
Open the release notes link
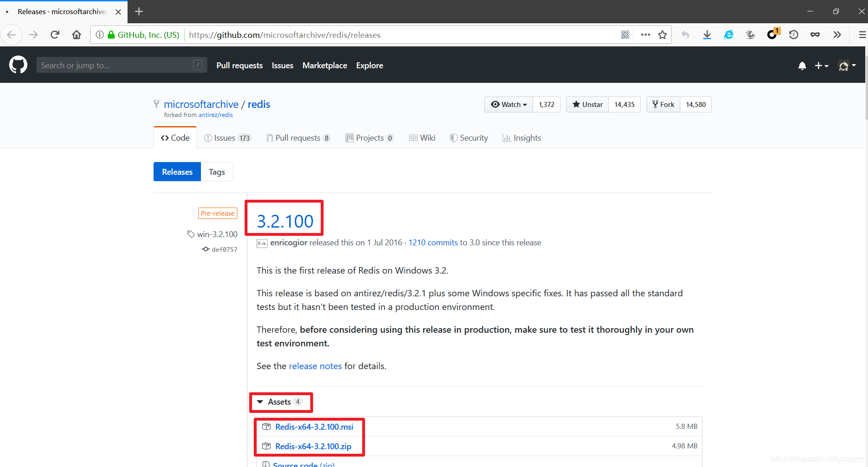click(315, 366)
